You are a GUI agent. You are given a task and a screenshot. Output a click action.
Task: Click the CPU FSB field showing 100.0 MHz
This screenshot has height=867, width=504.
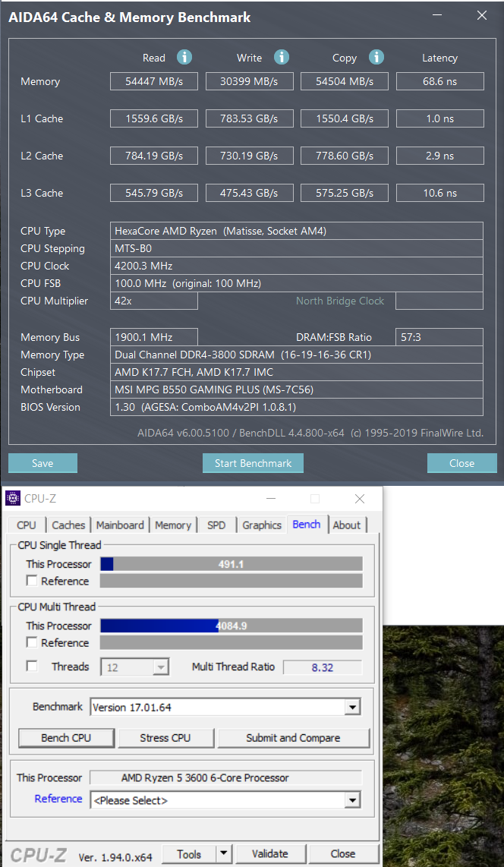(297, 284)
